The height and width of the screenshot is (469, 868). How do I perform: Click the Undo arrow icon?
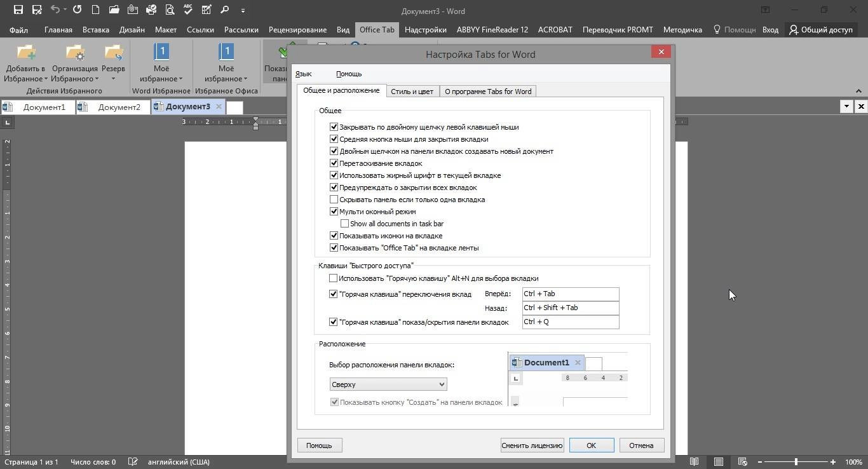point(55,10)
